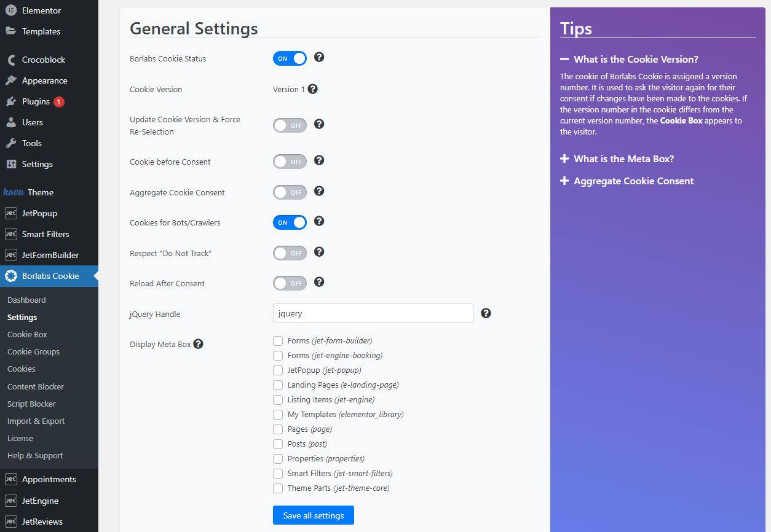Open Help & Support submenu item
Image resolution: width=771 pixels, height=532 pixels.
pos(35,455)
